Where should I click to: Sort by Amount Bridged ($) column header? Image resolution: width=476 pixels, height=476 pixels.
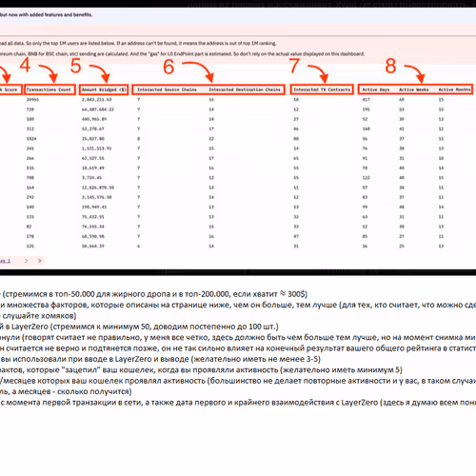tap(104, 89)
